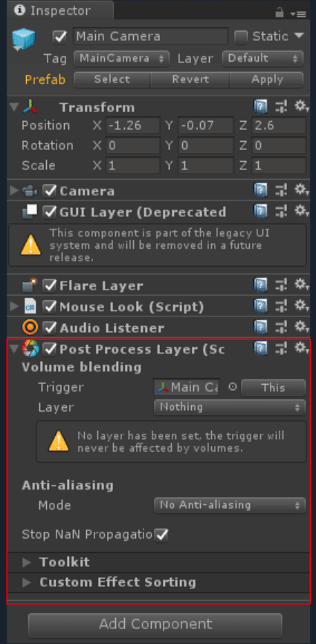
Task: Click the prefab Apply button
Action: [267, 79]
